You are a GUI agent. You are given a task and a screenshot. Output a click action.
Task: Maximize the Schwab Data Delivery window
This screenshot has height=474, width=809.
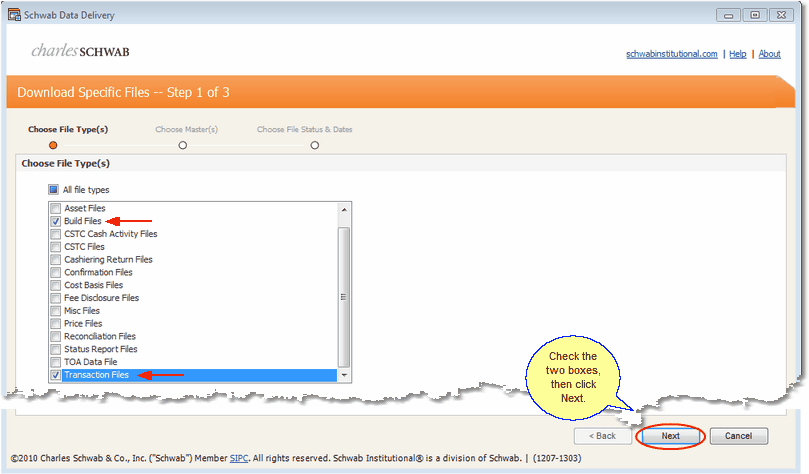[755, 15]
